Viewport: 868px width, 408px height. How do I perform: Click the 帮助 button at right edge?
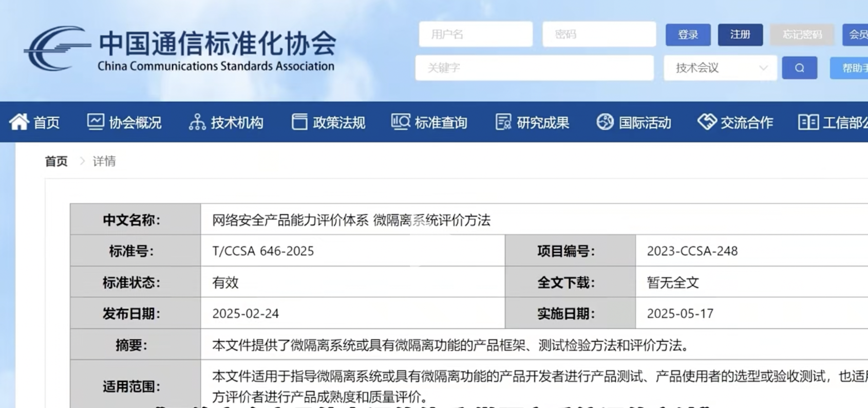[x=849, y=68]
